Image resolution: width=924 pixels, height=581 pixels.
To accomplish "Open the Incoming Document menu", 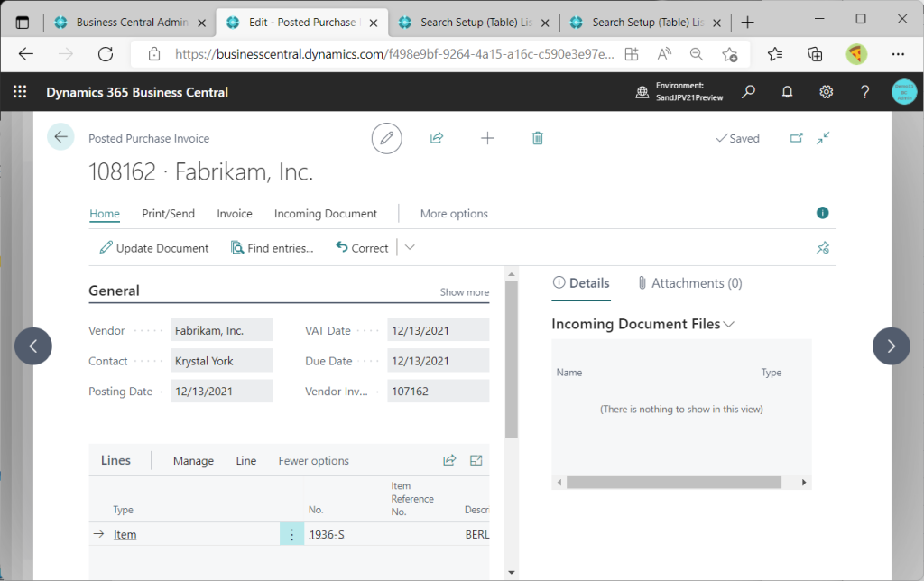I will 325,213.
